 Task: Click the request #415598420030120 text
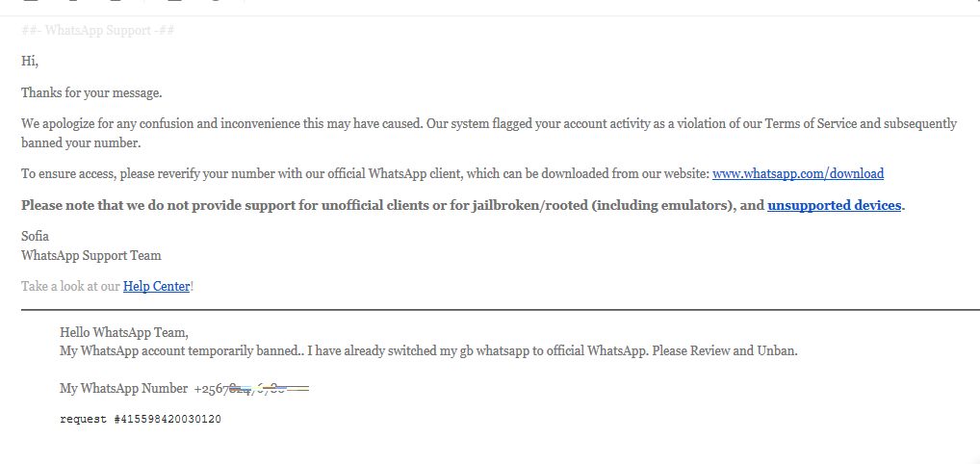[141, 419]
